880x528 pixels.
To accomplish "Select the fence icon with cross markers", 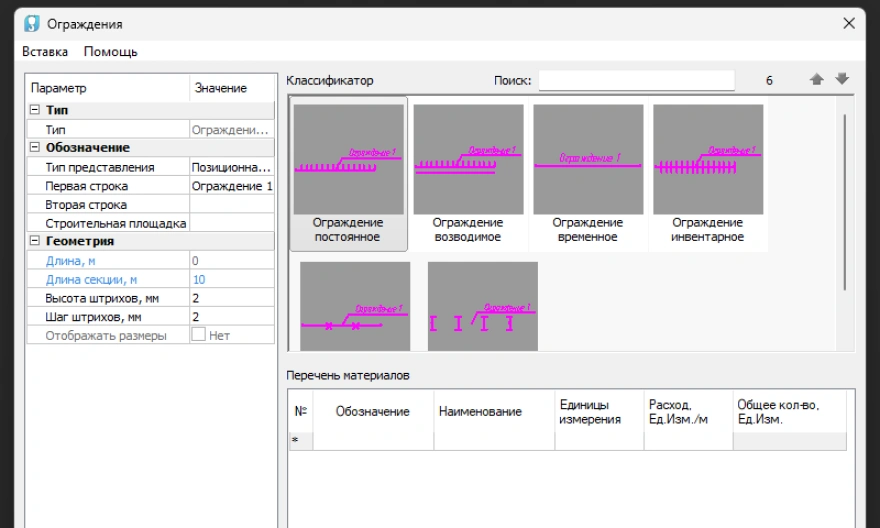I will (355, 307).
